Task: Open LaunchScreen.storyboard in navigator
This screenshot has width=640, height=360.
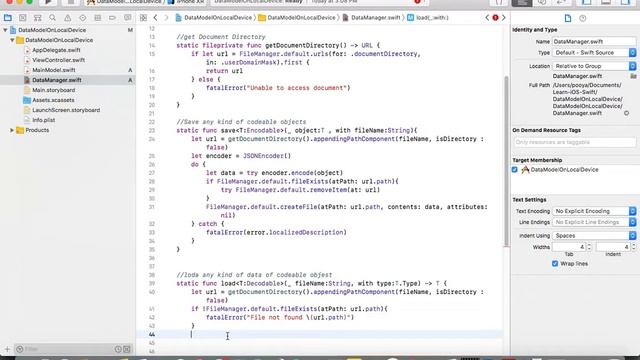Action: pyautogui.click(x=66, y=110)
